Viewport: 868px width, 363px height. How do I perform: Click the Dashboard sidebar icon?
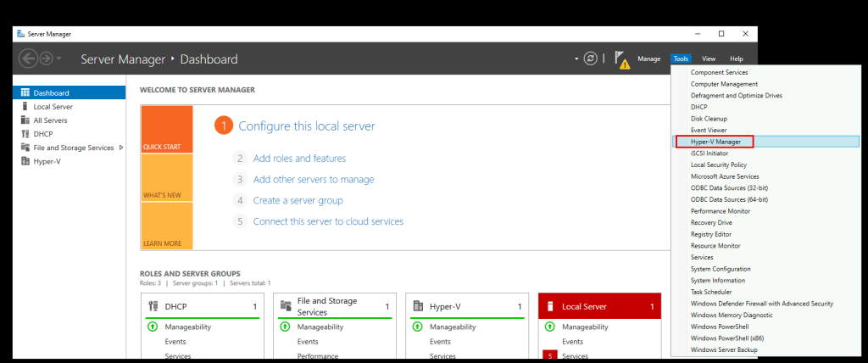click(x=25, y=93)
